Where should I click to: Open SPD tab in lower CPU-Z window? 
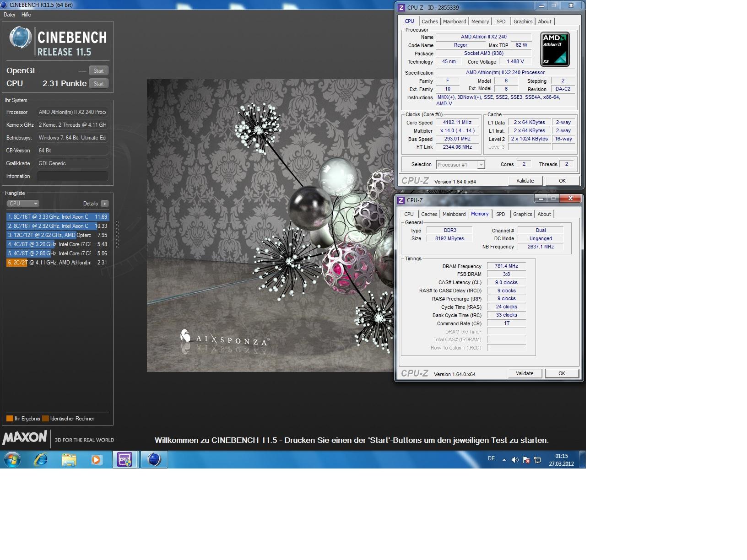tap(501, 214)
